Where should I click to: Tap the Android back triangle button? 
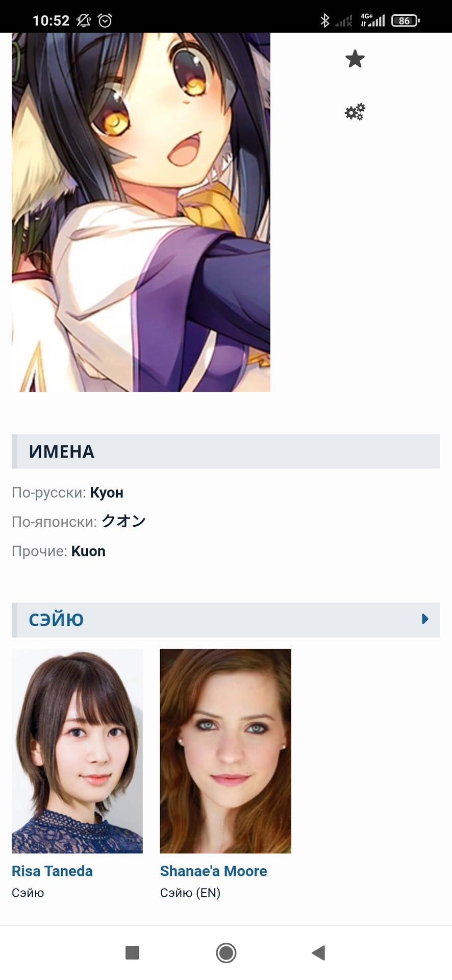[319, 952]
